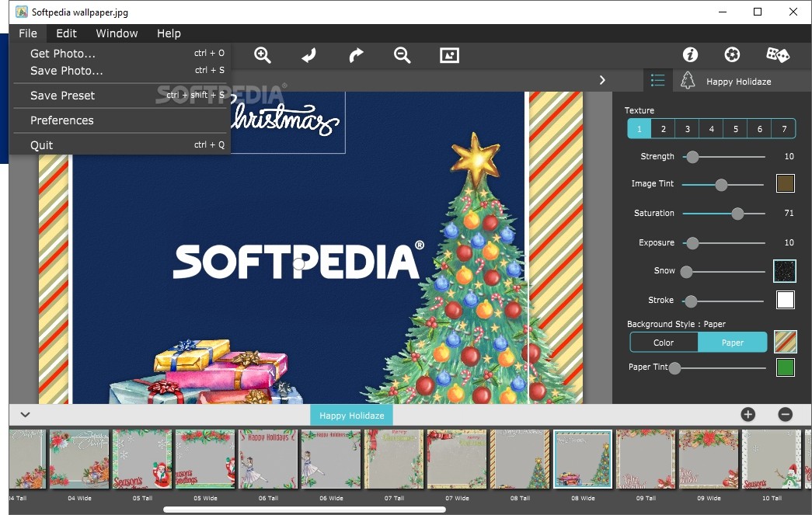Select the 05 Tall frame thumbnail
The width and height of the screenshot is (812, 515).
click(x=142, y=459)
